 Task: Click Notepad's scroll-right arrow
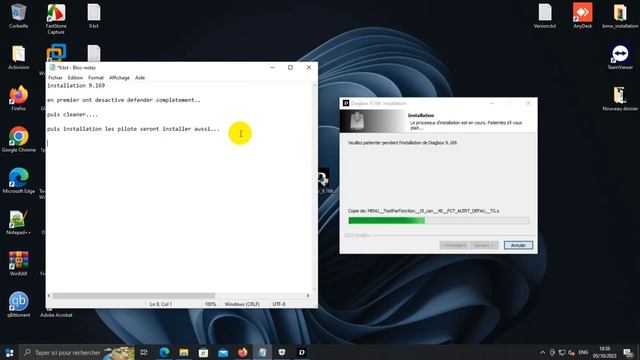coord(308,296)
